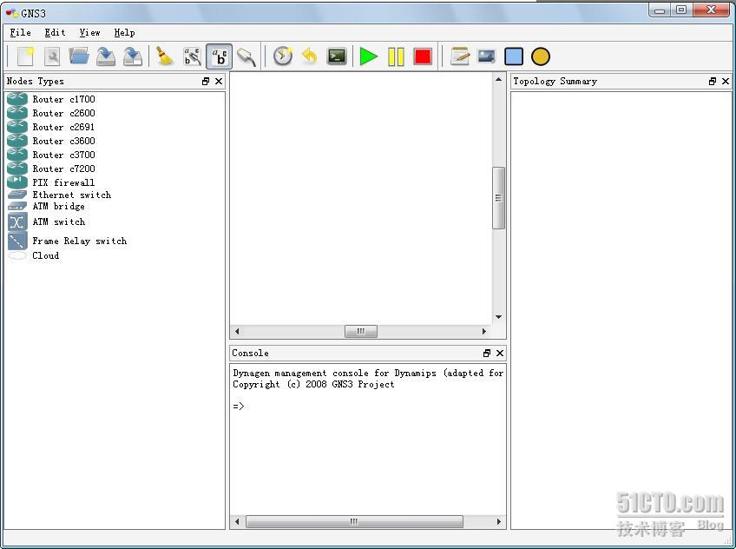Open the Edit menu

(55, 33)
